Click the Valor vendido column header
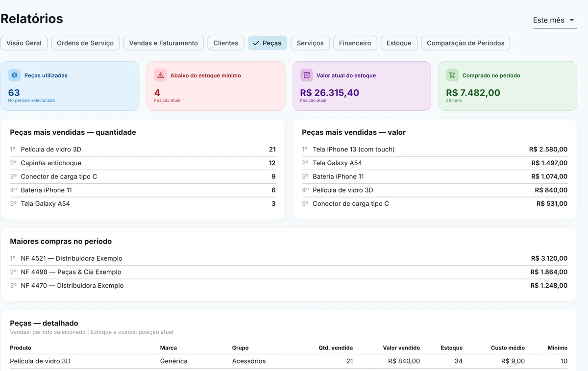This screenshot has height=371, width=588. coord(401,348)
